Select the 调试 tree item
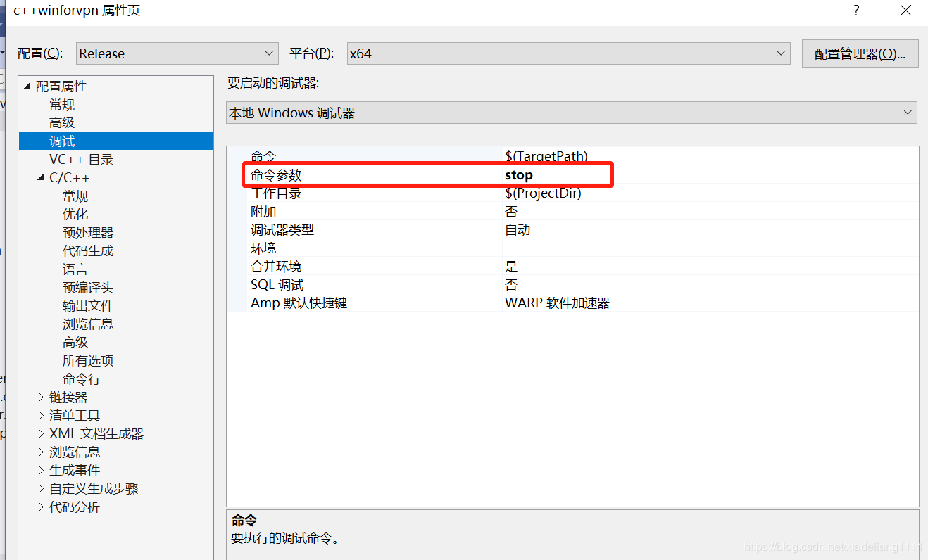This screenshot has height=560, width=928. pos(62,141)
